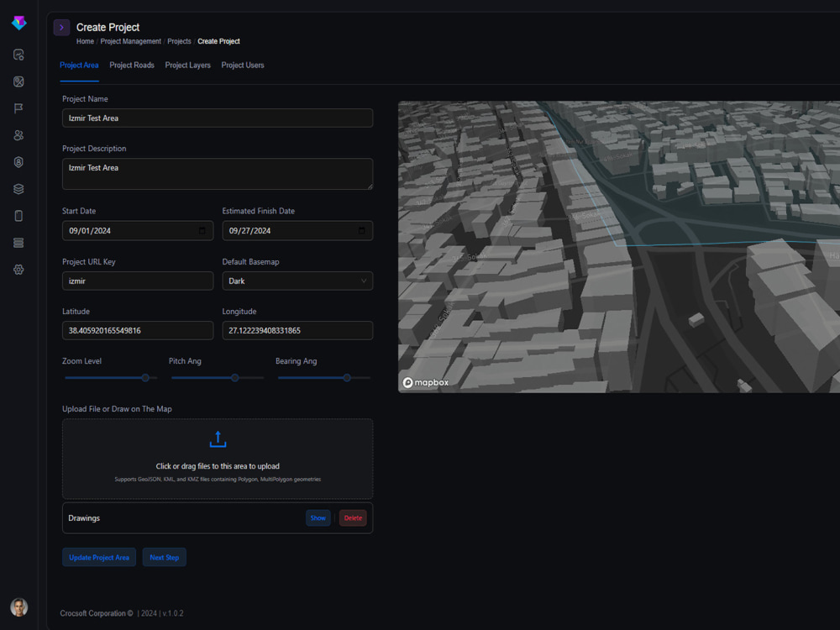This screenshot has width=840, height=630.
Task: Adjust the Pitch Ang slider handle
Action: click(235, 378)
